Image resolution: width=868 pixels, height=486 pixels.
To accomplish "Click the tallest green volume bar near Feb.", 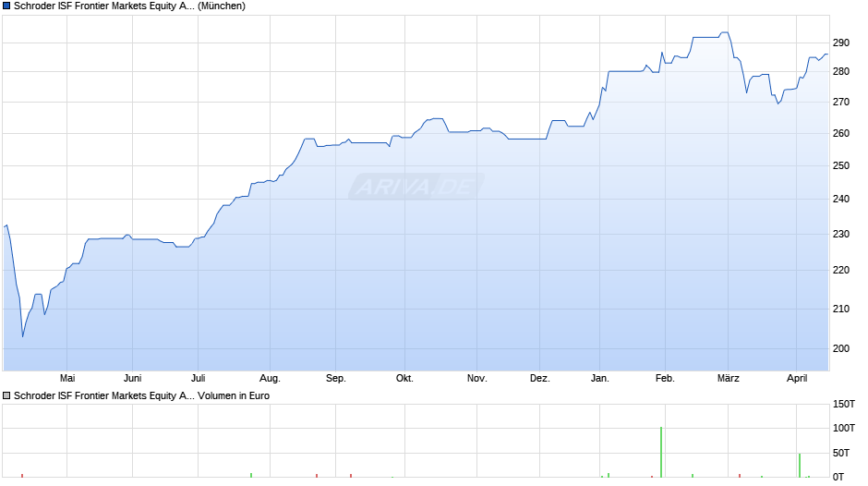I will click(x=661, y=452).
